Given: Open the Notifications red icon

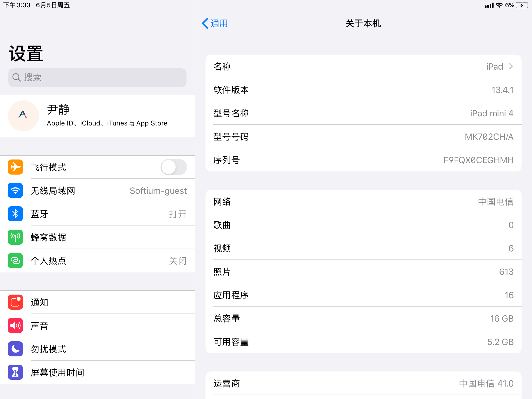Looking at the screenshot, I should tap(15, 302).
